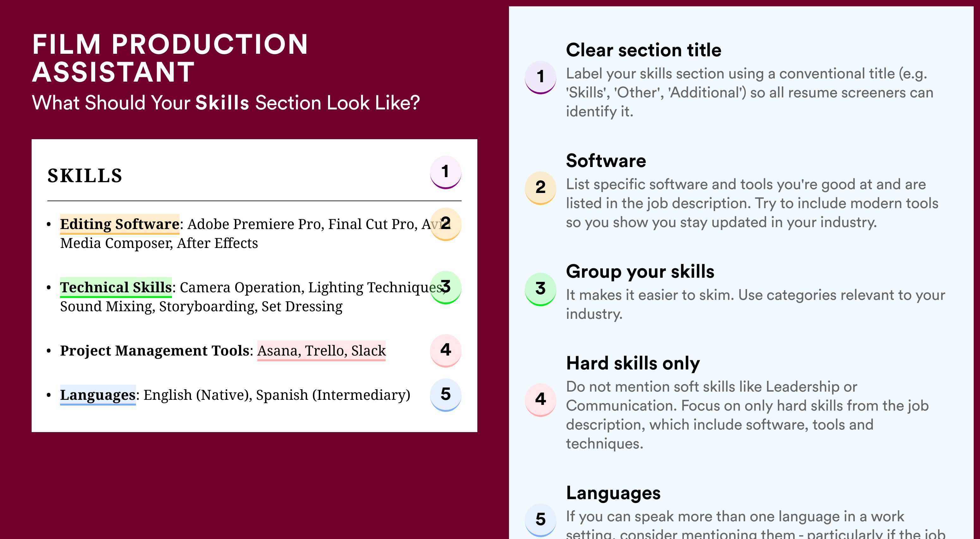Viewport: 980px width, 539px height.
Task: Click the number 1 badge next to Clear section title
Action: tap(541, 77)
